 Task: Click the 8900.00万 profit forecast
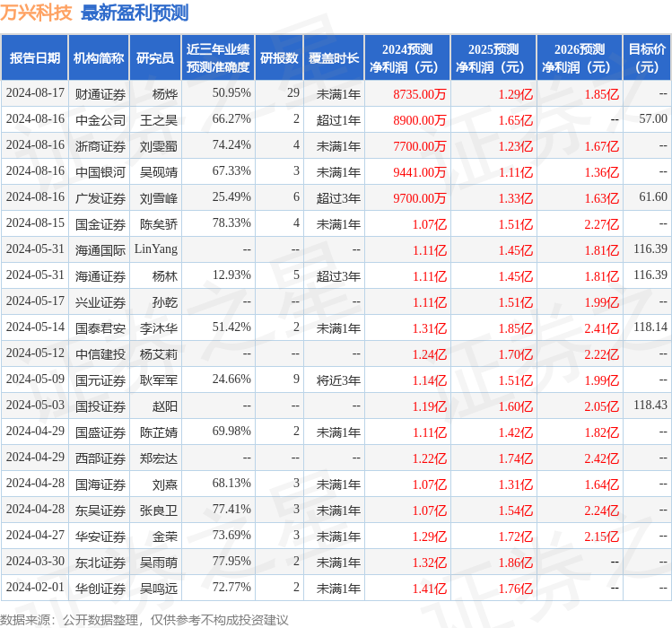click(x=420, y=120)
